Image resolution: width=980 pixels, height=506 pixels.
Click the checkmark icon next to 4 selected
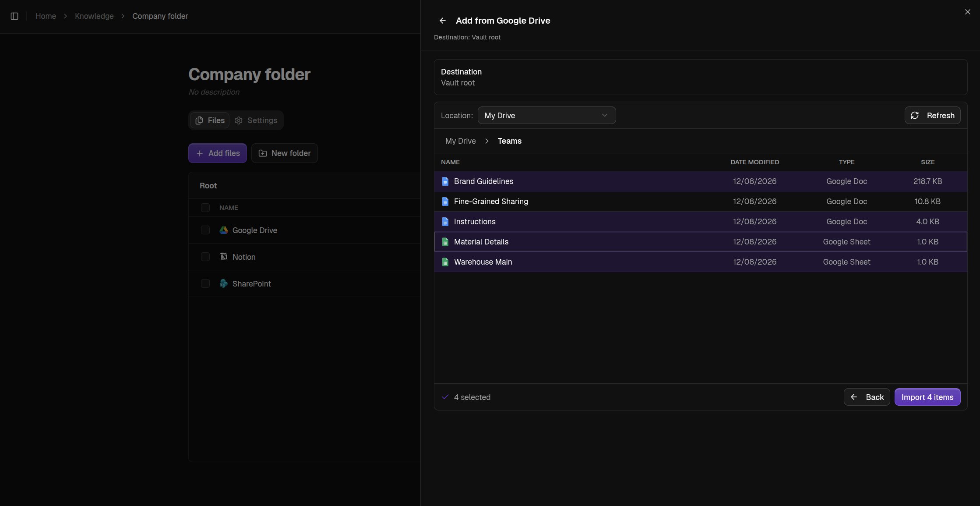pos(445,397)
